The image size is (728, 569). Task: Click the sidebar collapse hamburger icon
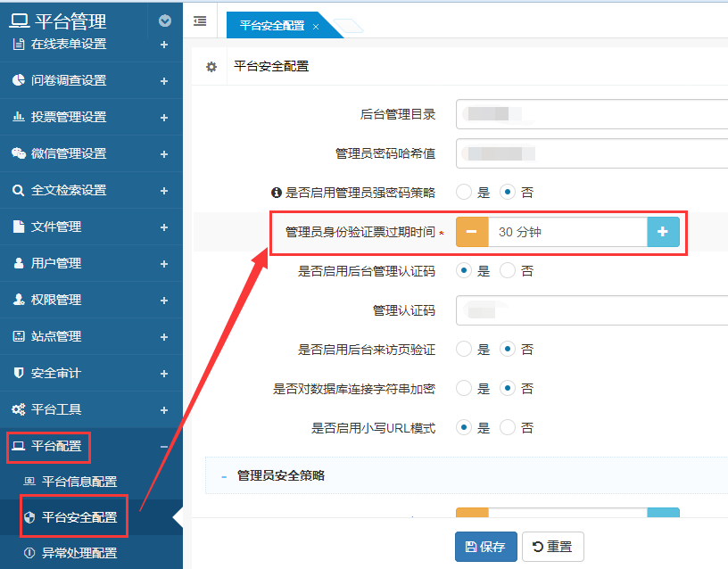[x=200, y=21]
